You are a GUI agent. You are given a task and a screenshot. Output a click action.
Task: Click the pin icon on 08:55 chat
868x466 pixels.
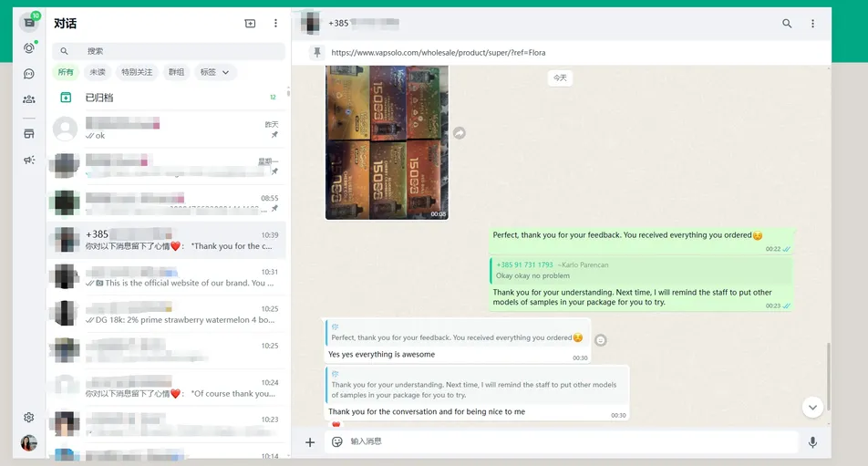pos(274,209)
